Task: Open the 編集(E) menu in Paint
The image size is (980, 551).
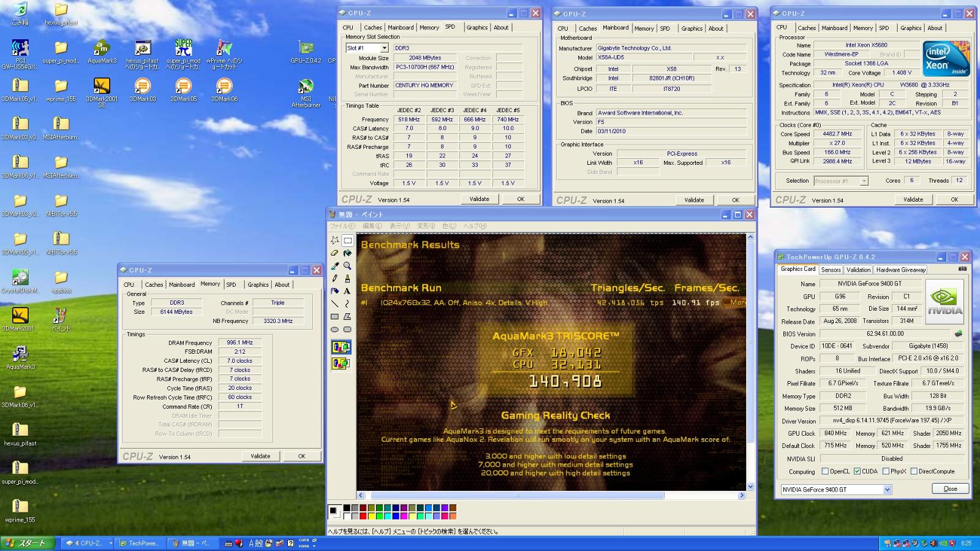Action: click(373, 226)
